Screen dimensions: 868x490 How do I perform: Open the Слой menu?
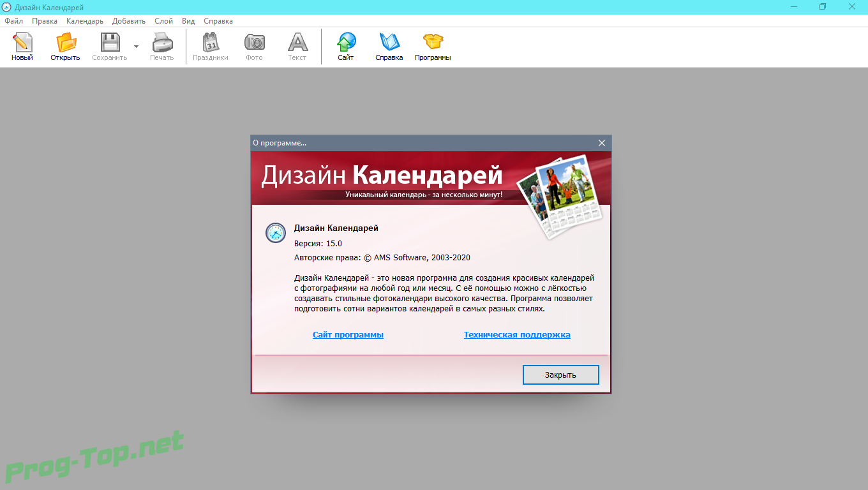point(163,21)
